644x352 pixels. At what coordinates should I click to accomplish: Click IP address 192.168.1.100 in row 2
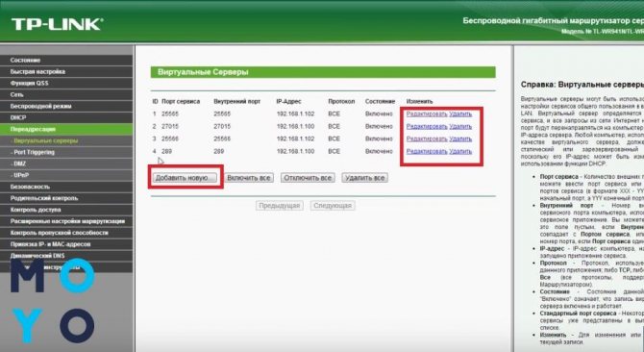pos(295,127)
